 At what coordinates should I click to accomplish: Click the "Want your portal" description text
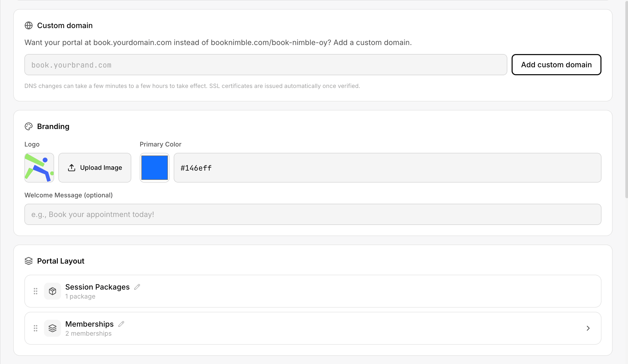[x=218, y=42]
